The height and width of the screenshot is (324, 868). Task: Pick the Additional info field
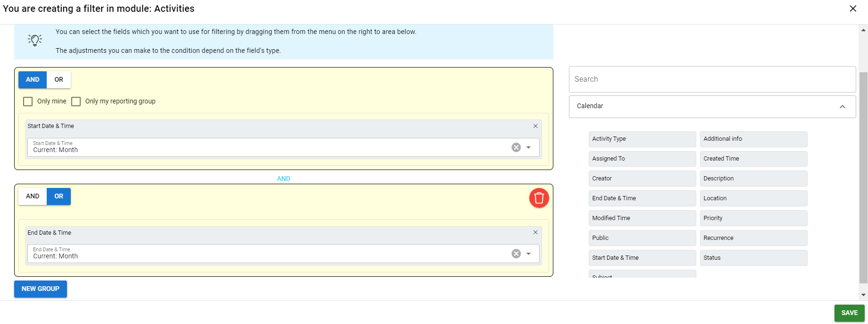(x=753, y=139)
